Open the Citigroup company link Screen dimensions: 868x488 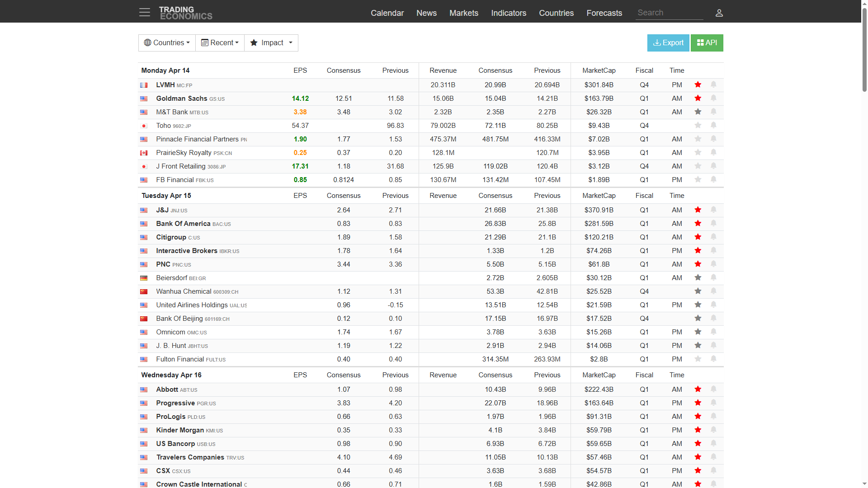pyautogui.click(x=171, y=237)
